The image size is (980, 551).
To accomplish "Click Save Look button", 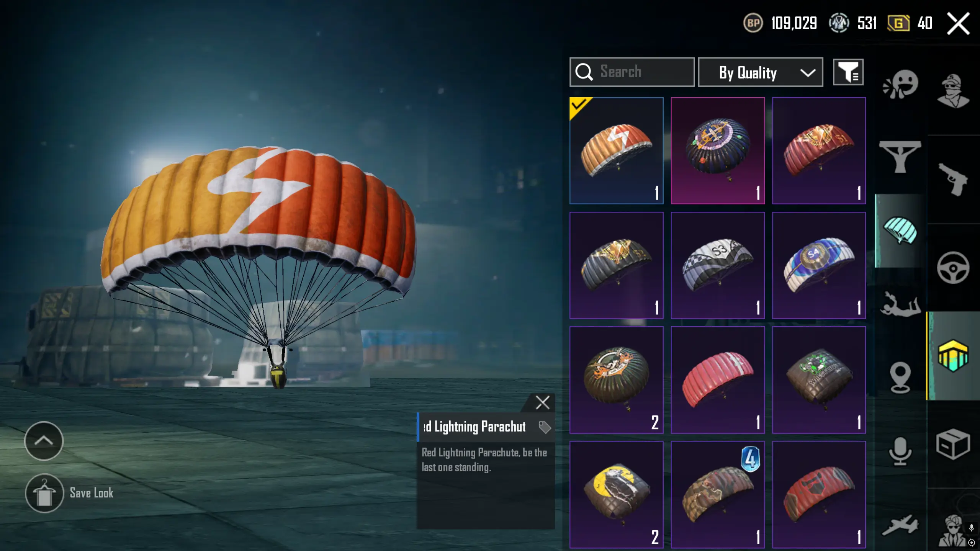I will 69,493.
